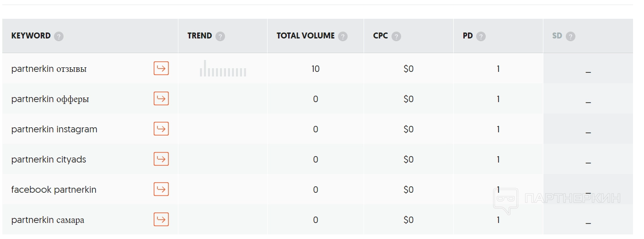Click the CPC column header

click(x=381, y=36)
